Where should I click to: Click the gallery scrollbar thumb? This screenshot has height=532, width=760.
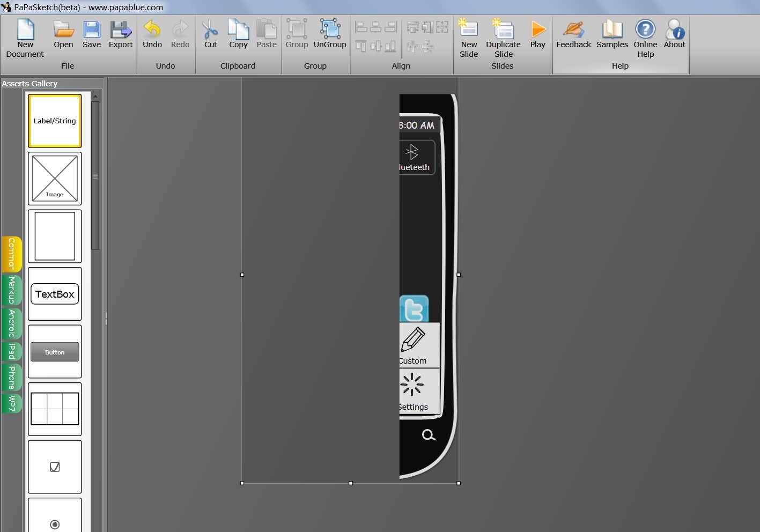[95, 175]
